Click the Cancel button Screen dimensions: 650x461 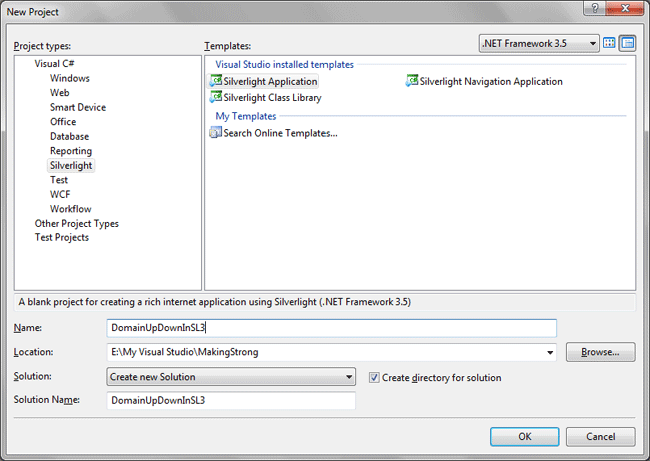pyautogui.click(x=600, y=436)
